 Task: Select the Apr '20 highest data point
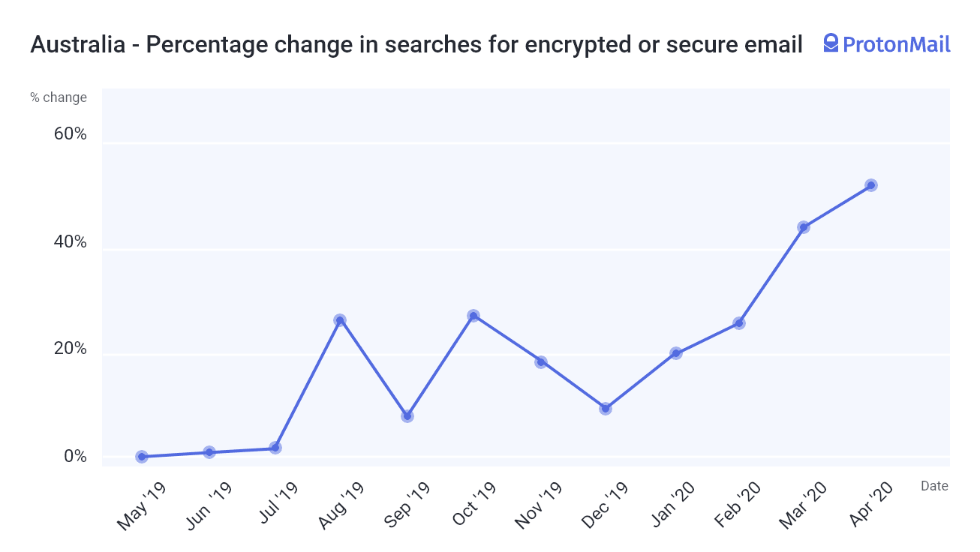[871, 185]
